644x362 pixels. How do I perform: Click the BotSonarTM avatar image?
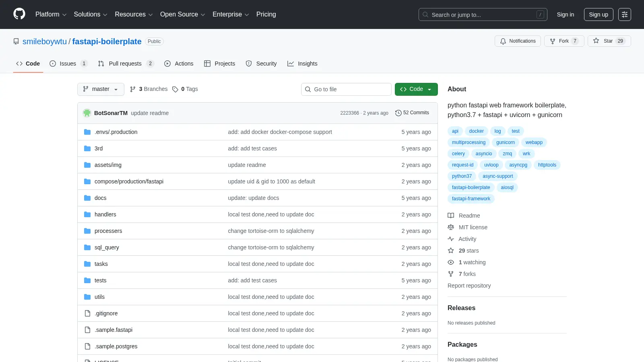point(87,113)
